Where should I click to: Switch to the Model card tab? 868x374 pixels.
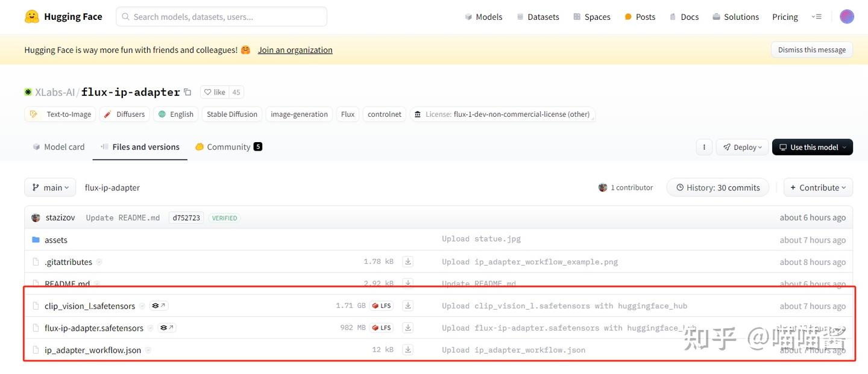tap(58, 147)
